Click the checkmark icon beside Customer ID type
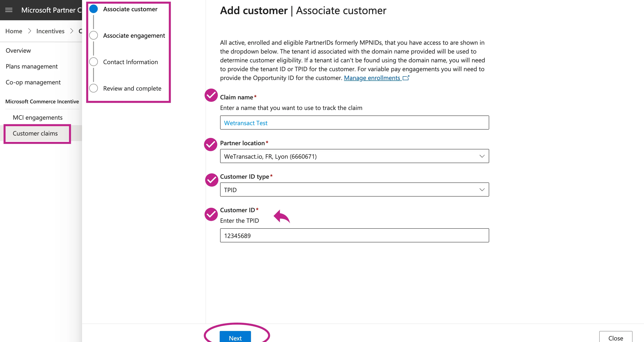This screenshot has width=644, height=342. tap(212, 180)
